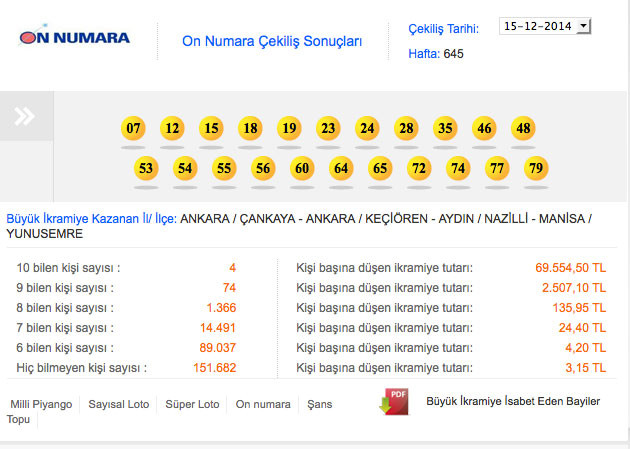This screenshot has height=449, width=630.
Task: Select the 15-12-2014 date combo box
Action: 545,26
